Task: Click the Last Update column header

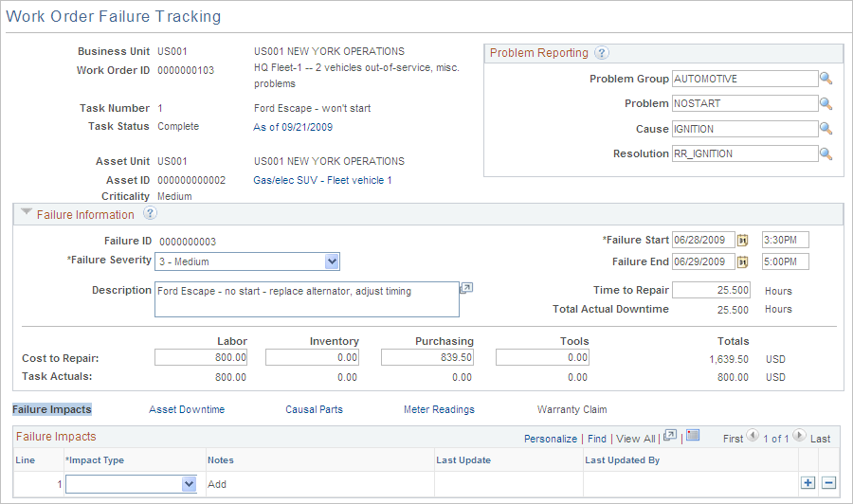Action: (x=463, y=460)
